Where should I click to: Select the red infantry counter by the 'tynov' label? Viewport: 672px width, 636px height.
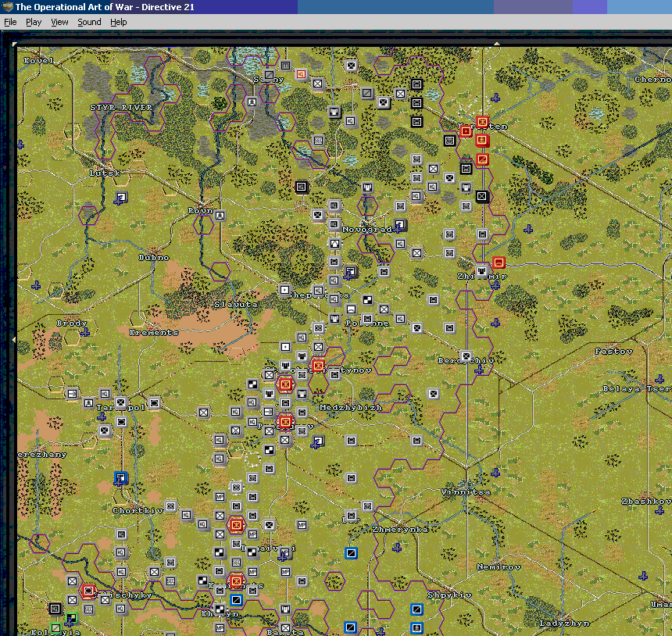coord(318,365)
